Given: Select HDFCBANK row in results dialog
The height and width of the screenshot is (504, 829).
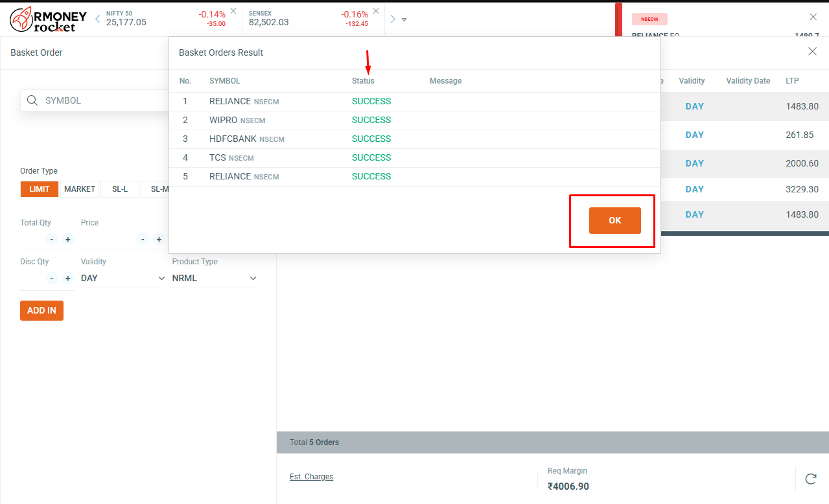Looking at the screenshot, I should coord(415,139).
